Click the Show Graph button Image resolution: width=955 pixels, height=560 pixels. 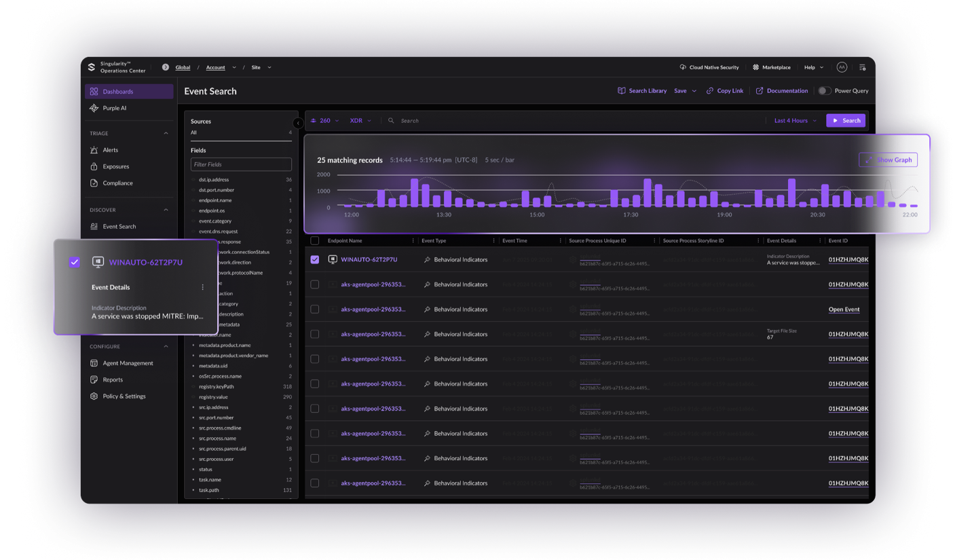(888, 160)
